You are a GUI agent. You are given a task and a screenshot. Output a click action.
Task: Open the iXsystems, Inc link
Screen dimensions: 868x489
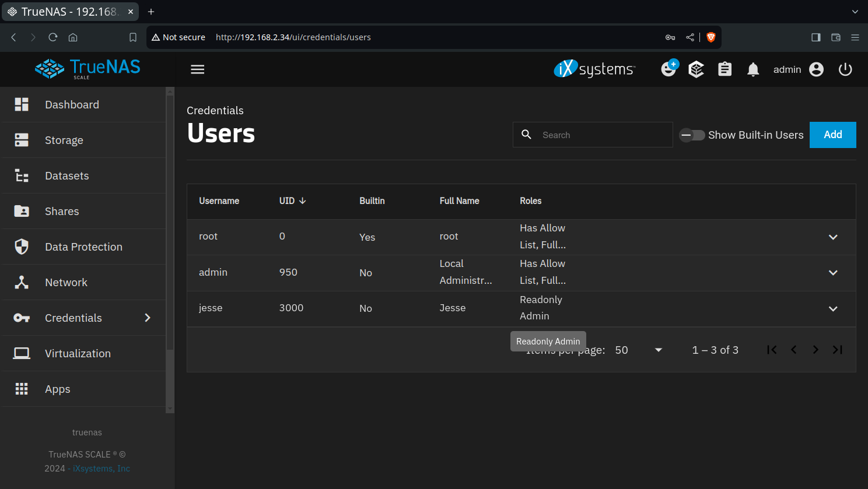(101, 469)
